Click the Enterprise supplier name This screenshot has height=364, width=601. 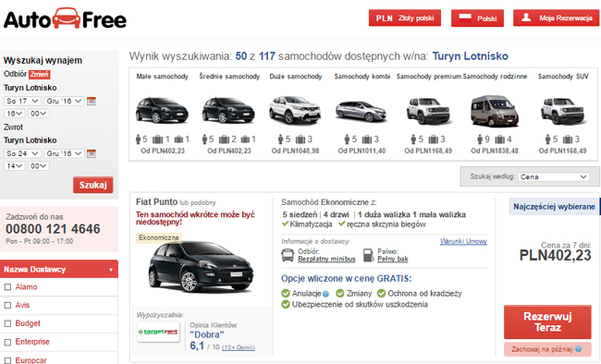[32, 342]
